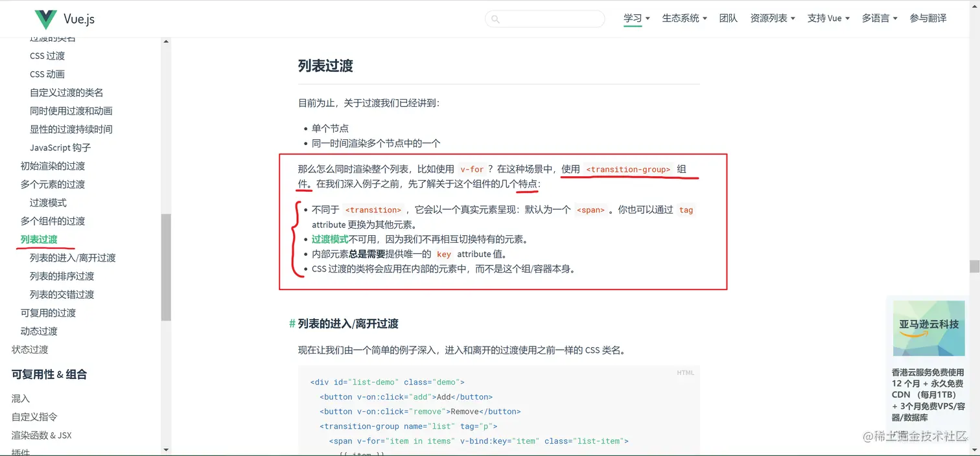The width and height of the screenshot is (980, 456).
Task: Click the 亚马逊云科技 ad image
Action: (x=929, y=328)
